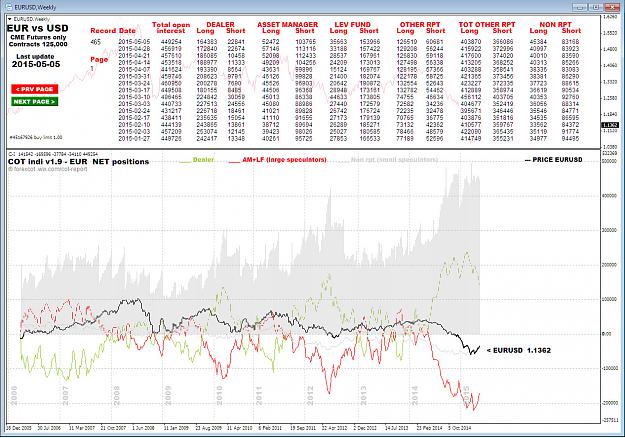Click the Contracts 125,000 label
The image size is (625, 438).
point(38,44)
